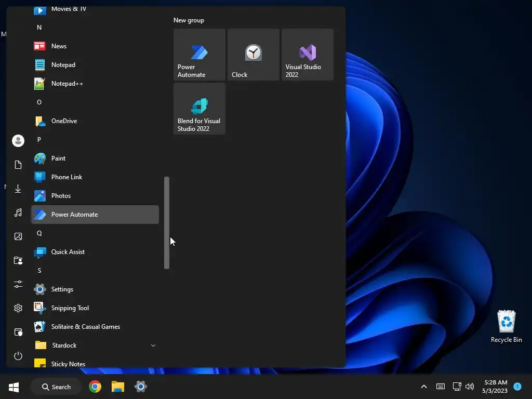Open OneDrive in the app list

coord(95,121)
